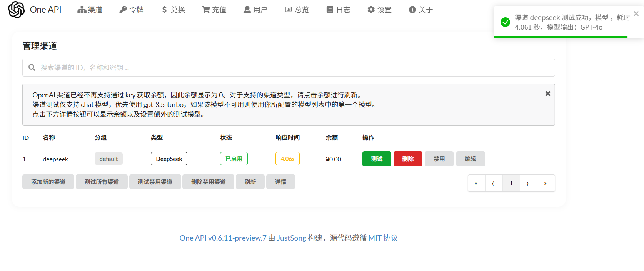The height and width of the screenshot is (271, 644).
Task: Open the JustSong footer link
Action: (292, 238)
